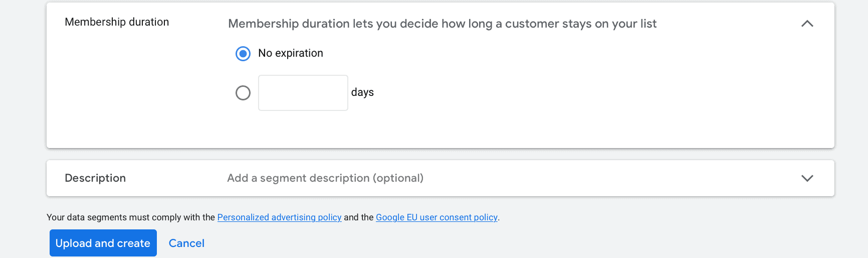Click the days number input box

[x=303, y=93]
